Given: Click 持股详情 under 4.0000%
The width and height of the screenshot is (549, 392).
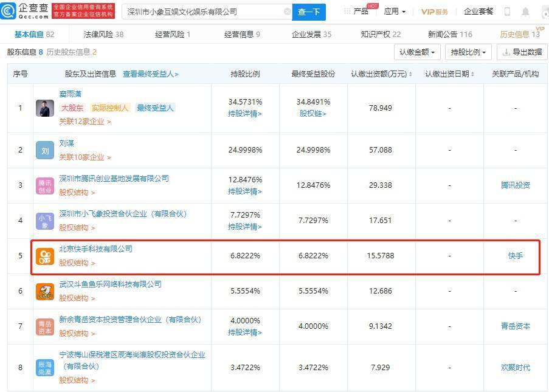Looking at the screenshot, I should [245, 332].
